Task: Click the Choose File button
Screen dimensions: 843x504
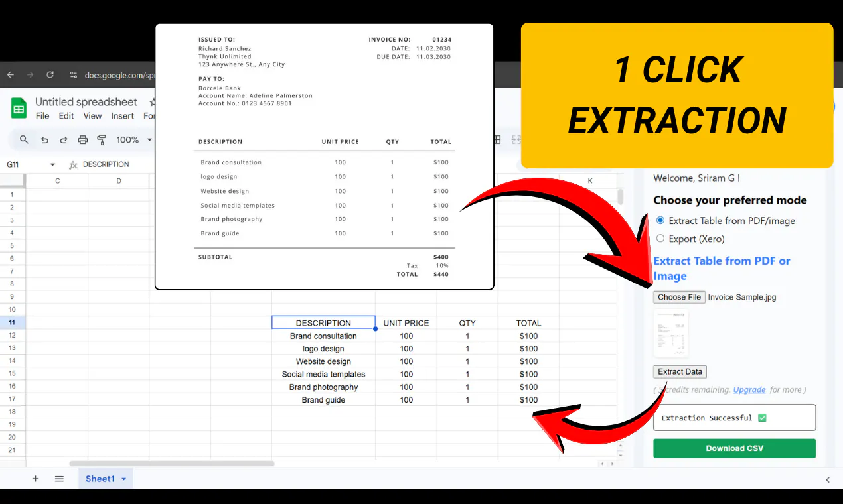Action: pyautogui.click(x=679, y=297)
